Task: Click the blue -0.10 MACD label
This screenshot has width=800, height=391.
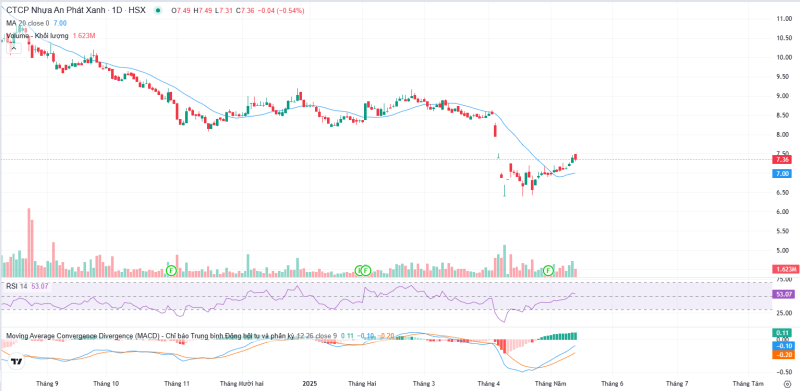Action: pyautogui.click(x=783, y=346)
